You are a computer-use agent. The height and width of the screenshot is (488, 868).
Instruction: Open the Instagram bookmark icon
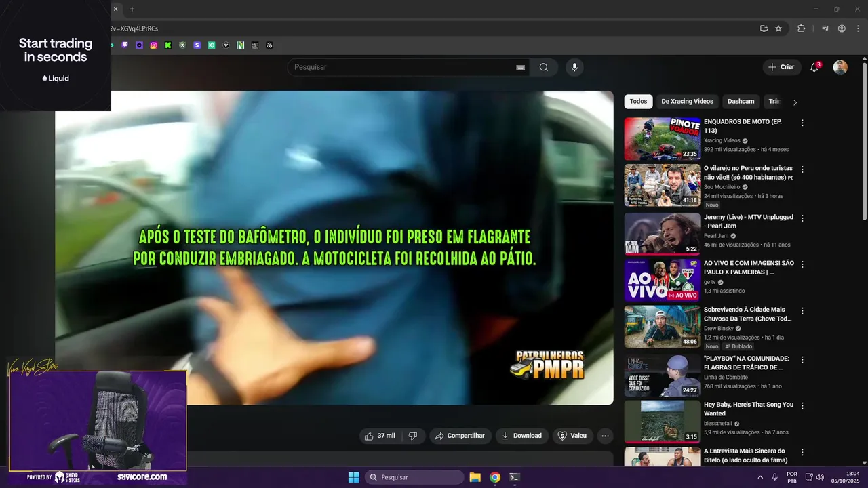[154, 45]
